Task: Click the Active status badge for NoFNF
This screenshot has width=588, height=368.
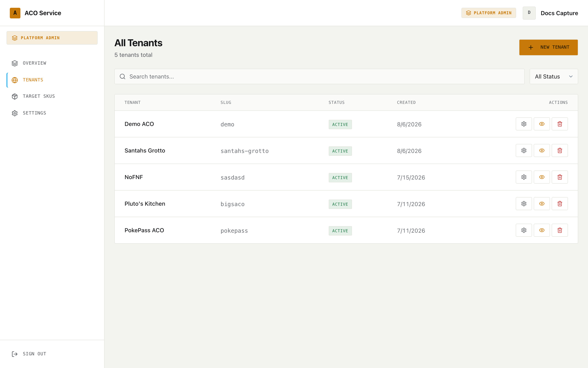Action: [x=340, y=177]
